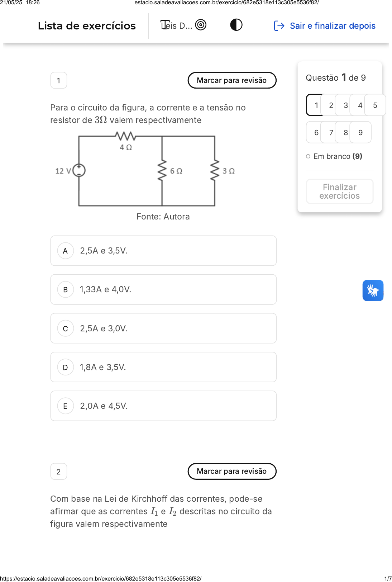Click the target icon in the header

[201, 25]
